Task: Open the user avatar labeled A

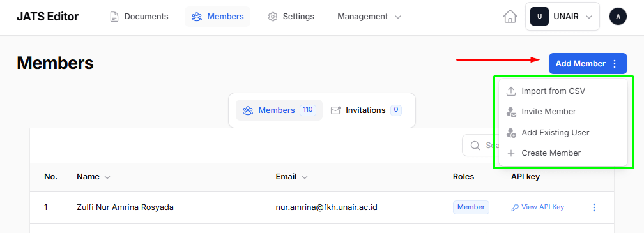Action: point(618,17)
